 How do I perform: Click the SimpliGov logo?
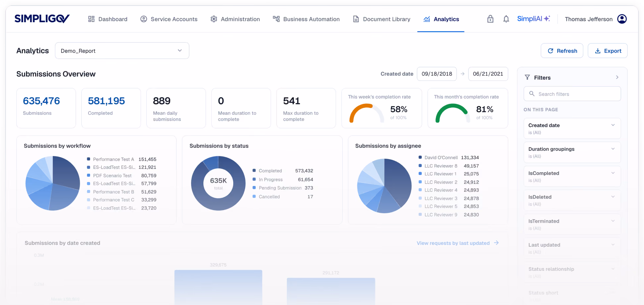coord(42,19)
